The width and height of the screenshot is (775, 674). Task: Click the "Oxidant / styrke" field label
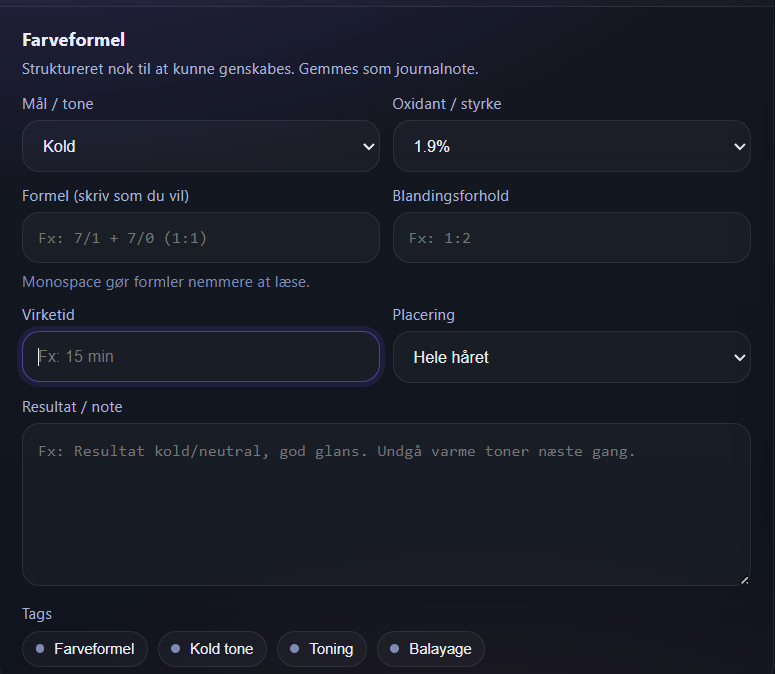click(447, 104)
